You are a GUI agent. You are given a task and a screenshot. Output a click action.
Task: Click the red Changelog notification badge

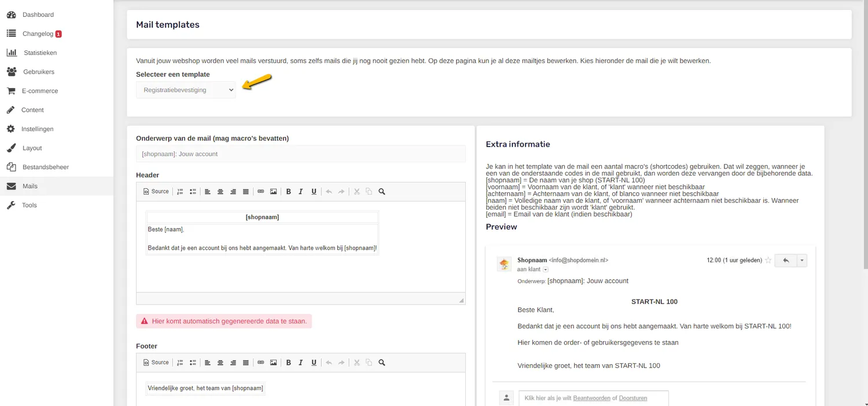(x=58, y=34)
